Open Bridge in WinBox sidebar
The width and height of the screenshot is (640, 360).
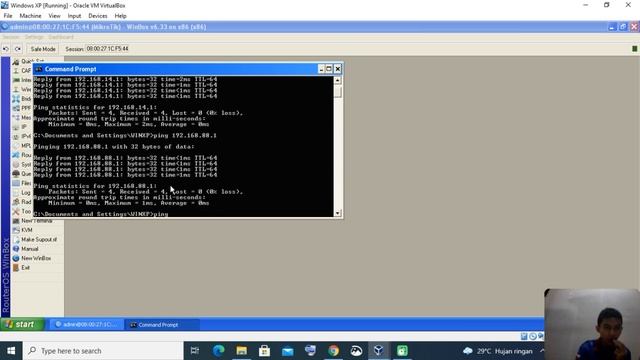point(22,99)
